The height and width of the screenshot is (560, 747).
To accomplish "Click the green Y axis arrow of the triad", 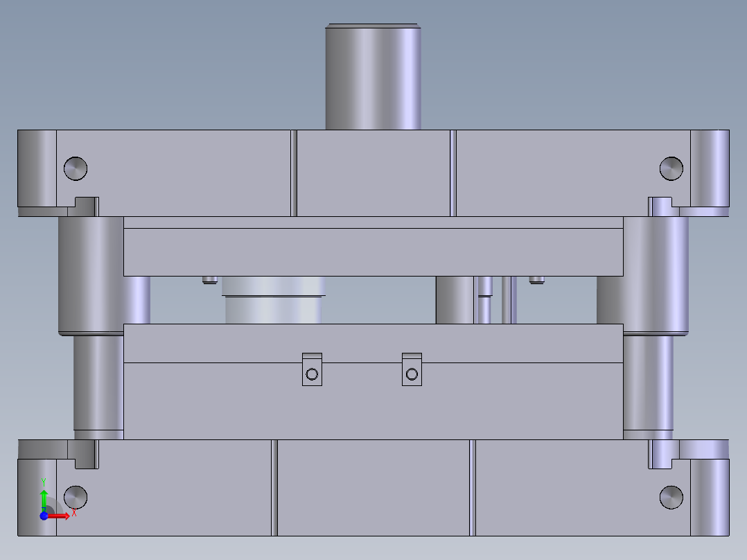I will (x=44, y=498).
